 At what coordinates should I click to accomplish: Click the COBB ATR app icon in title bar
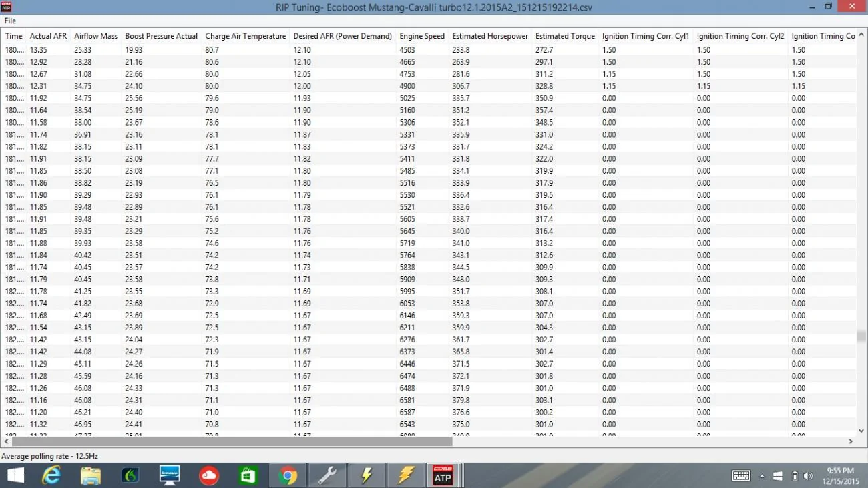tap(6, 7)
